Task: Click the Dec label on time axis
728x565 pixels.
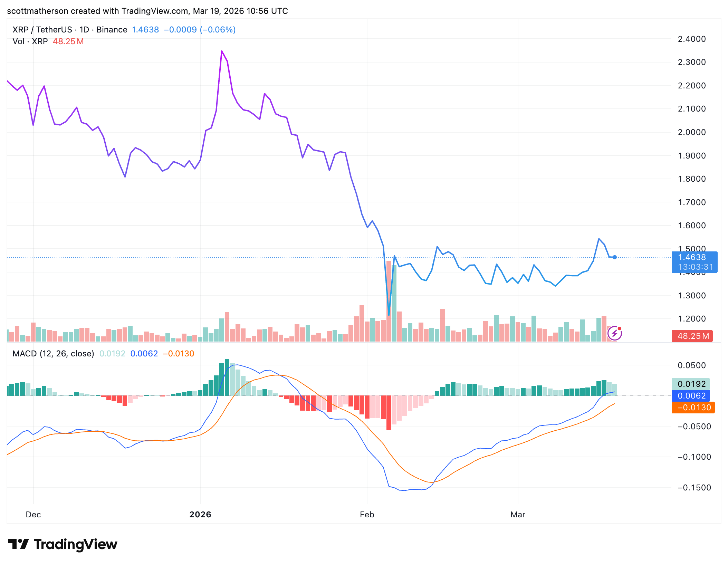Action: pos(33,515)
